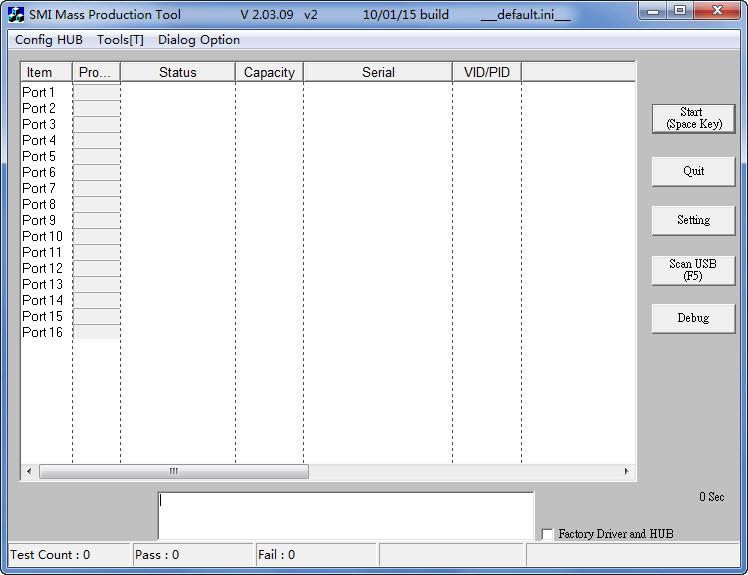The width and height of the screenshot is (748, 575).
Task: Click the Pass : 0 status field
Action: 193,555
